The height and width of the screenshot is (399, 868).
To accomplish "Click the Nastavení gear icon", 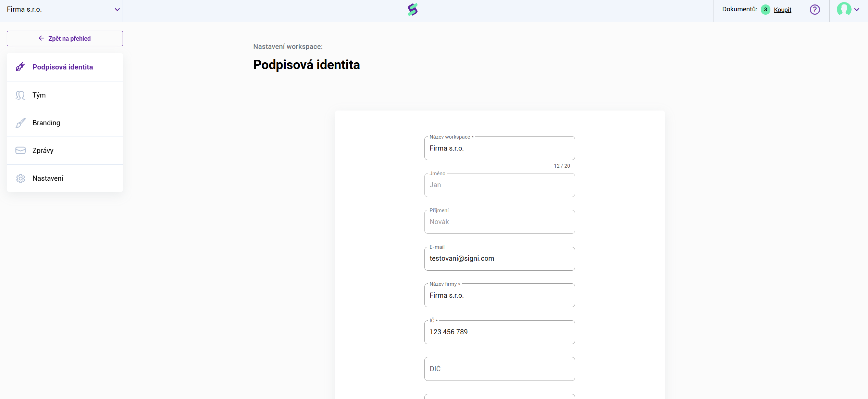I will coord(21,178).
